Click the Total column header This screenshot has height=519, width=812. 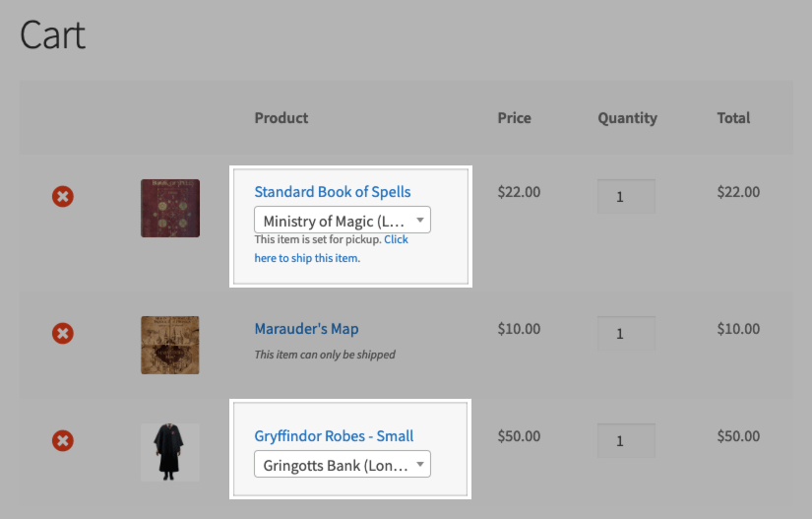[733, 118]
